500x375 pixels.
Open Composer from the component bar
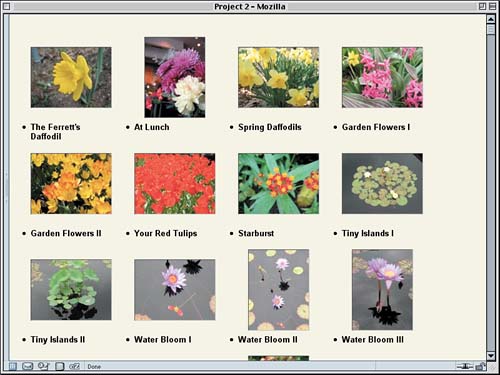44,366
